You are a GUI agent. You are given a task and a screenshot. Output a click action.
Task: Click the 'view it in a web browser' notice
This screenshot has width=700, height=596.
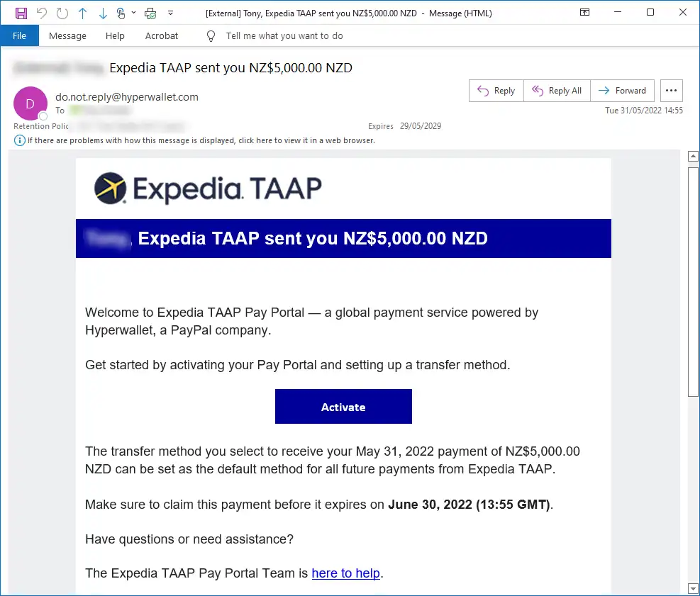(x=201, y=140)
